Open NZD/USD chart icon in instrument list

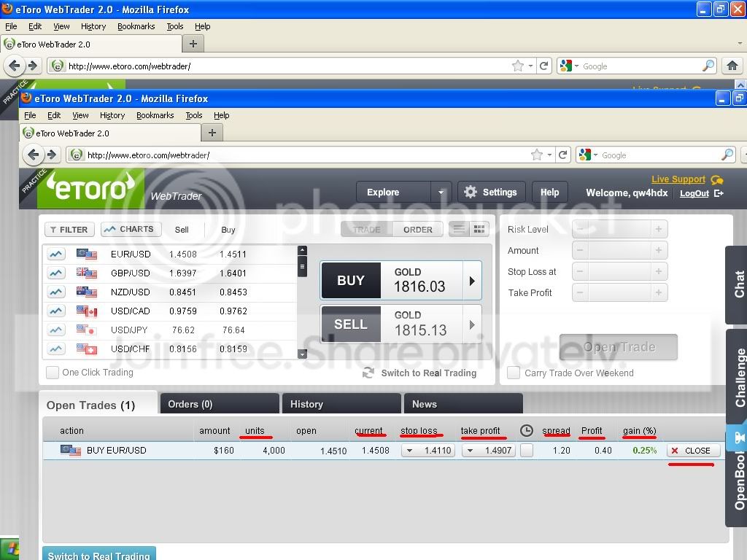coord(55,292)
